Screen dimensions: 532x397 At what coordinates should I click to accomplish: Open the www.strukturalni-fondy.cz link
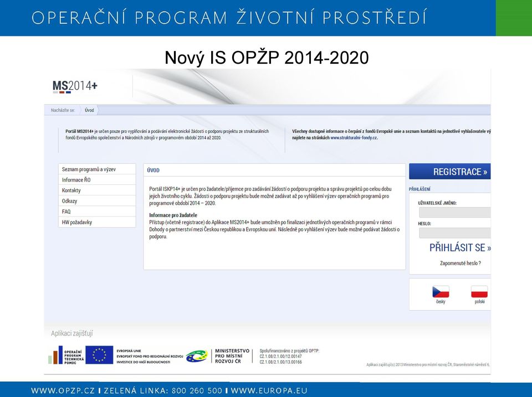pos(354,138)
